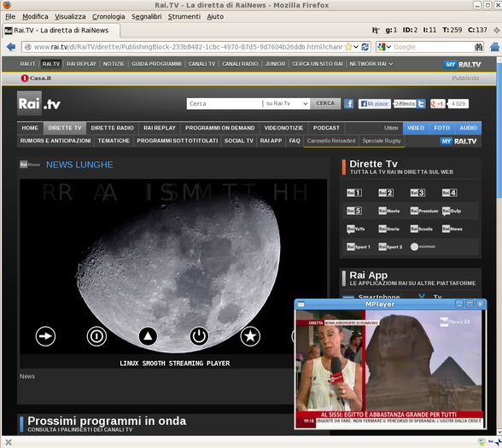
Task: Select the PROGRAMMI ON DEMAND tab
Action: coord(220,128)
